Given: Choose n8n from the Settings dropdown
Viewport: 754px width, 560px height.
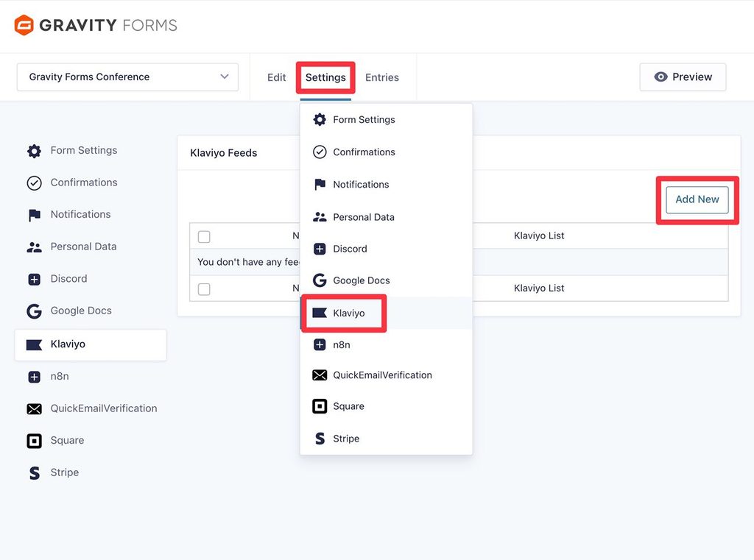Looking at the screenshot, I should click(x=386, y=344).
